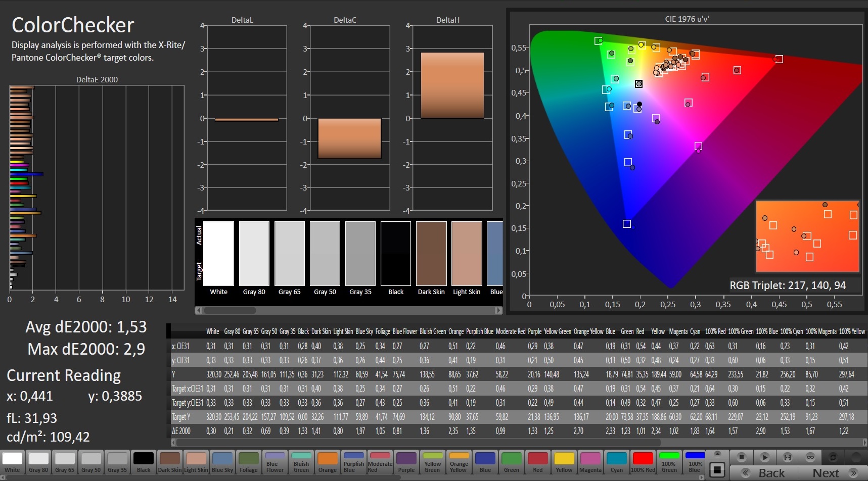
Task: Select the Dark Skin color patch
Action: pos(169,462)
